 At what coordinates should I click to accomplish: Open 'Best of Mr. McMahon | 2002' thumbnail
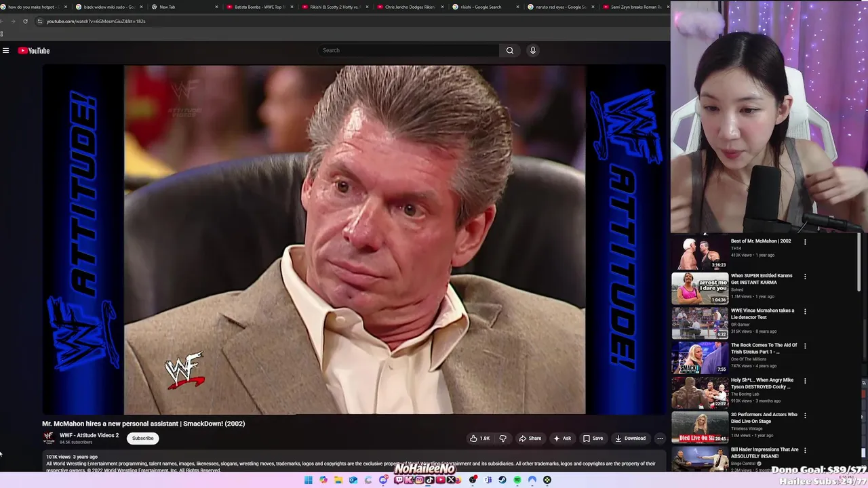coord(700,253)
